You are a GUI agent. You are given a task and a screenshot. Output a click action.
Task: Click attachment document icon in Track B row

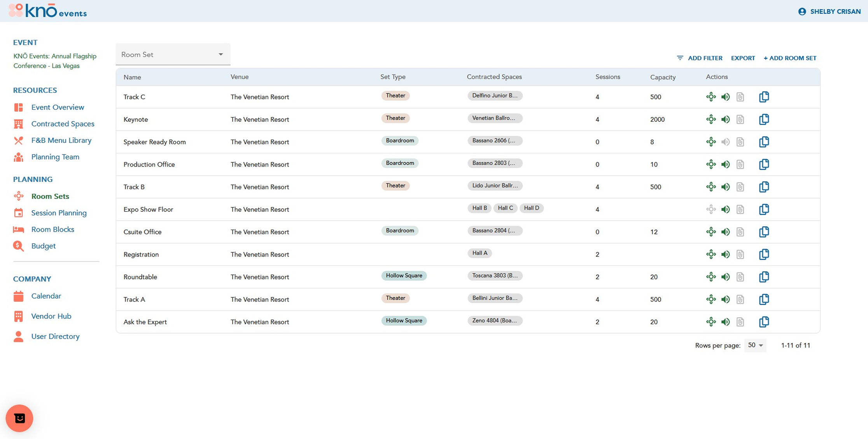click(x=740, y=187)
